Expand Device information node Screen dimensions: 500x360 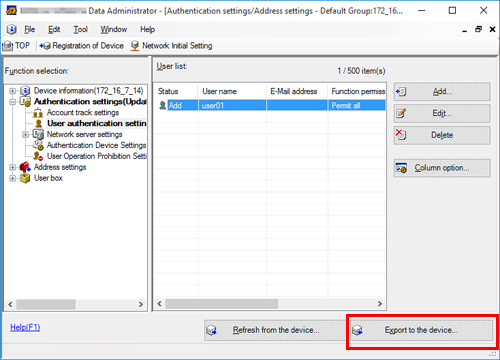pos(12,91)
